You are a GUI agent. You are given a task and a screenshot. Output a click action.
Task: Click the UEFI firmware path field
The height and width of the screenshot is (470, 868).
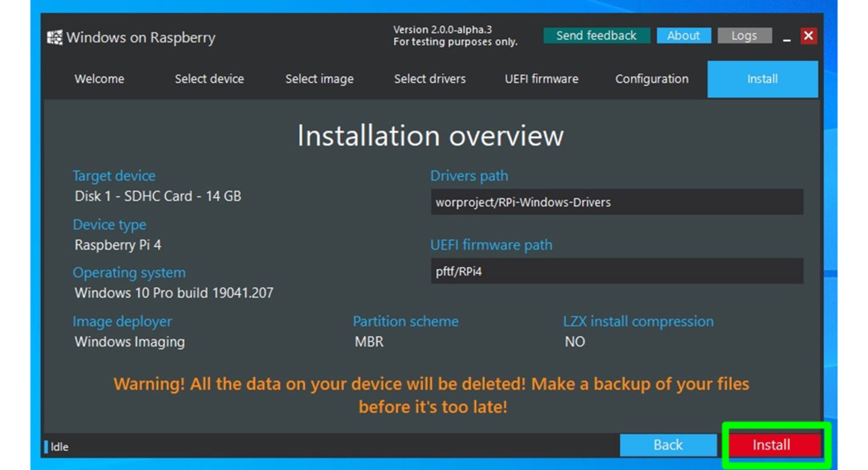click(x=617, y=271)
